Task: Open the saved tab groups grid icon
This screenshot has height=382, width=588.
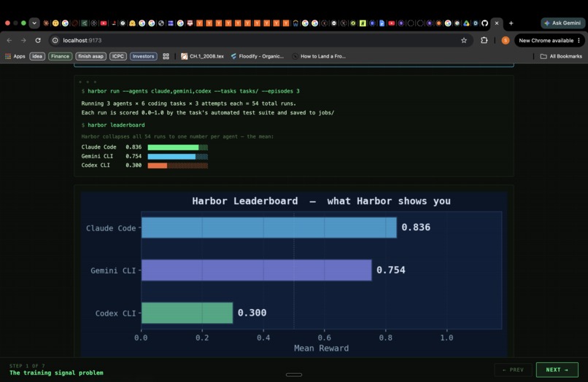Action: point(166,56)
